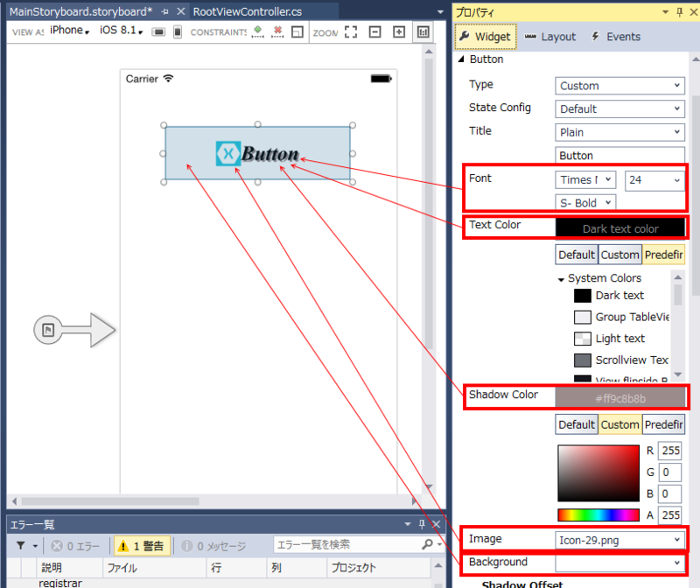Open the Title dropdown set to Plain
700x588 pixels.
coord(619,132)
